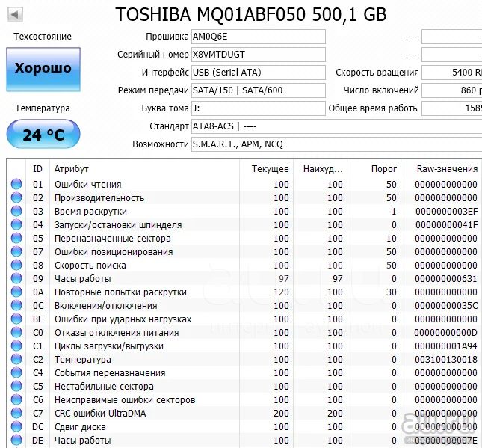Image resolution: width=482 pixels, height=448 pixels.
Task: Select the rotation speed field 5400
Action: point(452,73)
